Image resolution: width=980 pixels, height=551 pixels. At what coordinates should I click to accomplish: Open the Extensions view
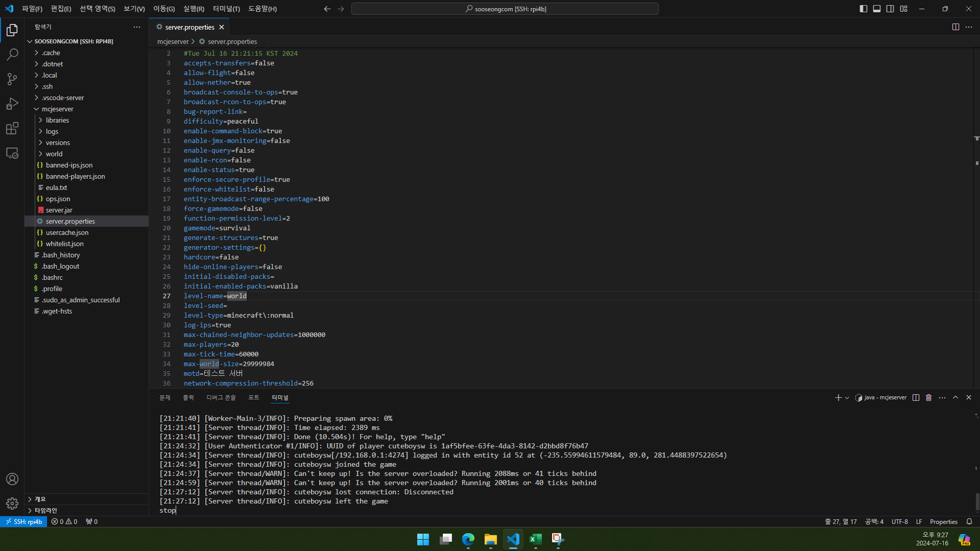tap(12, 128)
